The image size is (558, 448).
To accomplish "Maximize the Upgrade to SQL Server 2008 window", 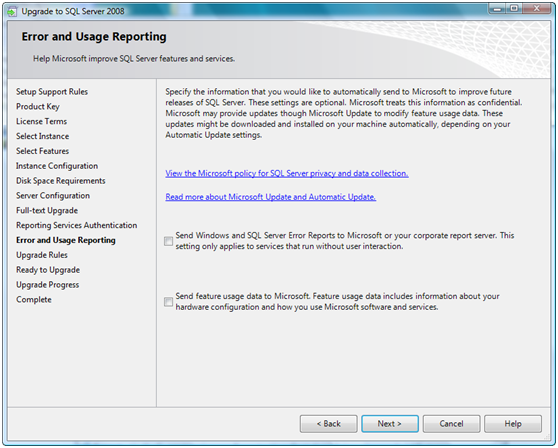I will tap(514, 8).
